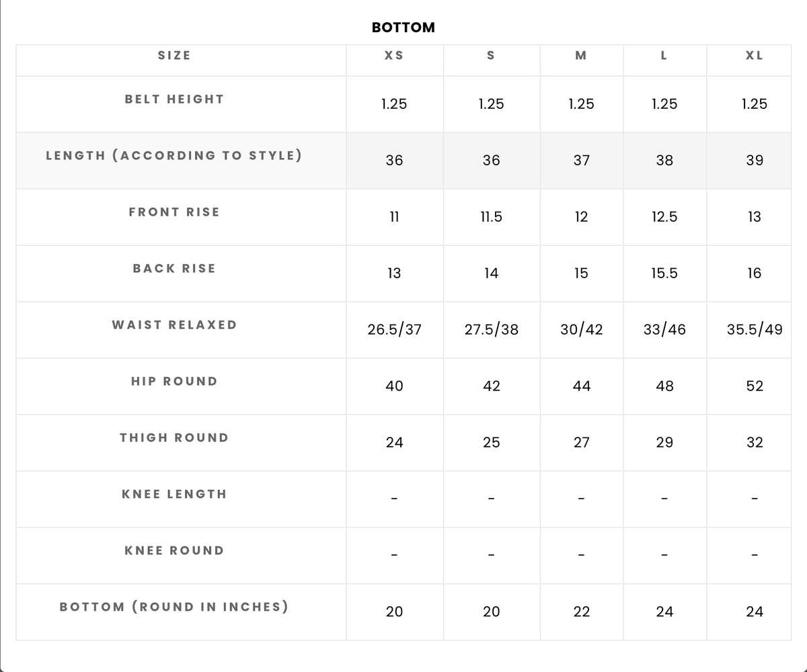Select the LENGTH (ACCORDING TO STYLE) row label
The image size is (807, 672).
(x=174, y=155)
